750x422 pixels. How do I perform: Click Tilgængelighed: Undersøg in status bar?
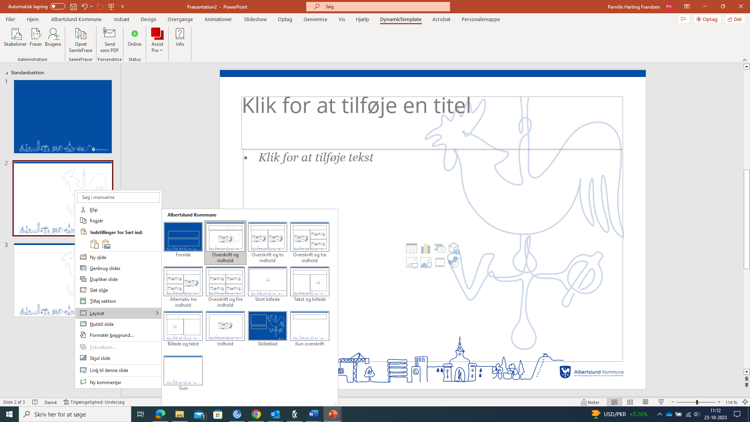pos(94,402)
